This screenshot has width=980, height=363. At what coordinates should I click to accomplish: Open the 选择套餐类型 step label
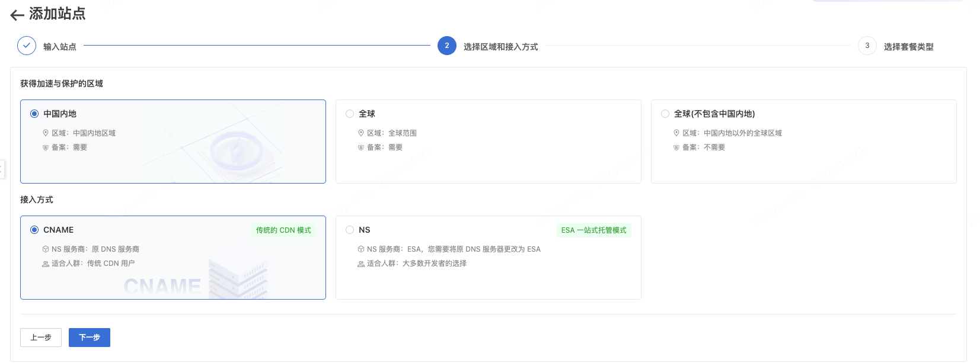908,47
